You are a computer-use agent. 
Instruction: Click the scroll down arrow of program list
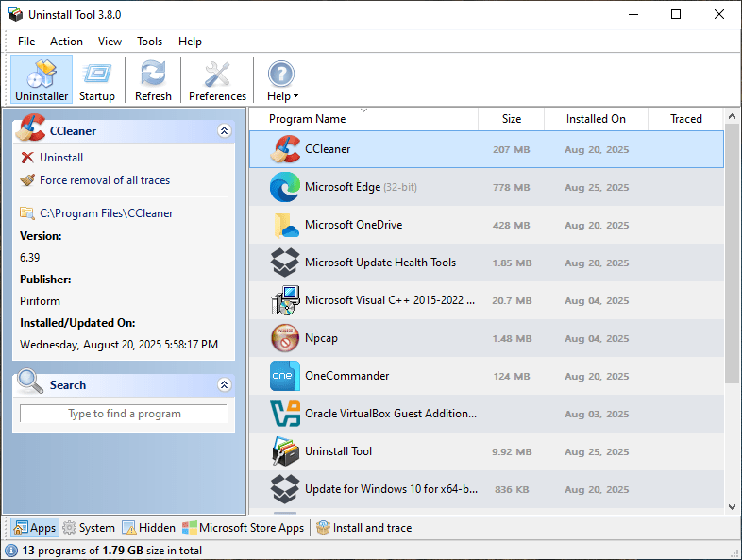[732, 507]
